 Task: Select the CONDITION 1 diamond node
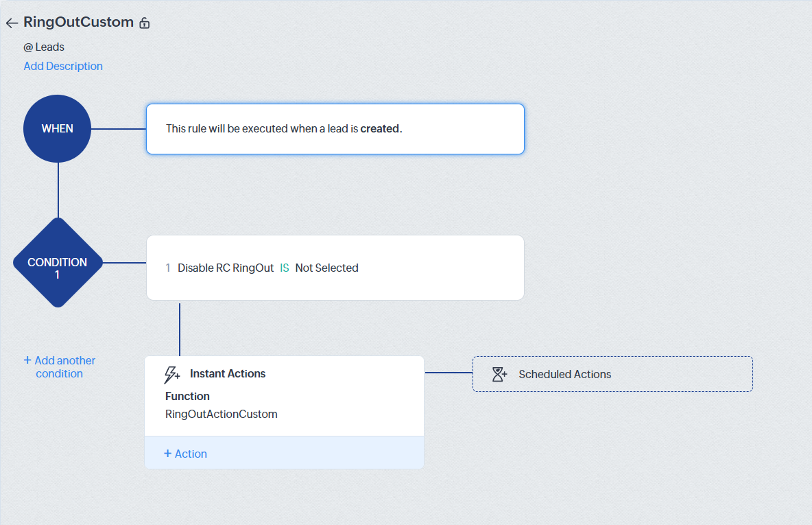tap(58, 263)
